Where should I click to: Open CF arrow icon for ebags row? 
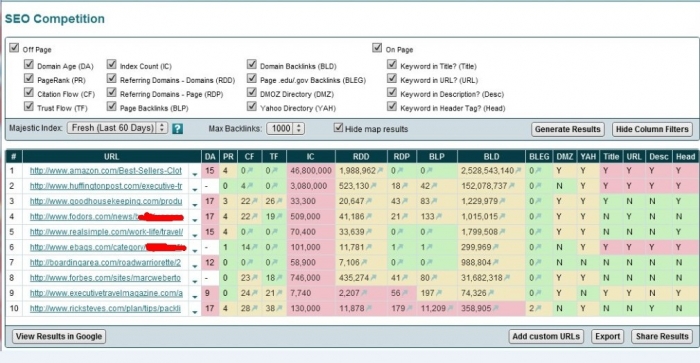[x=255, y=247]
